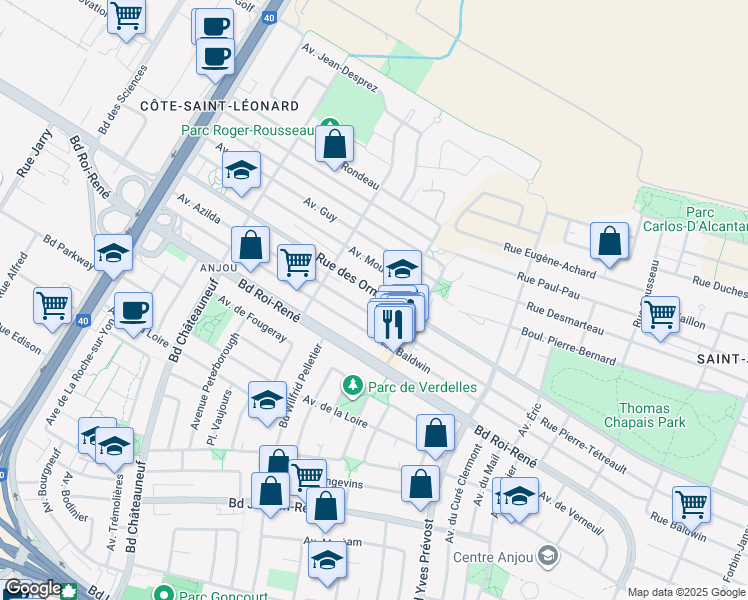
Task: Click shopping cart marker near Rue Baldwin
Action: click(x=691, y=503)
